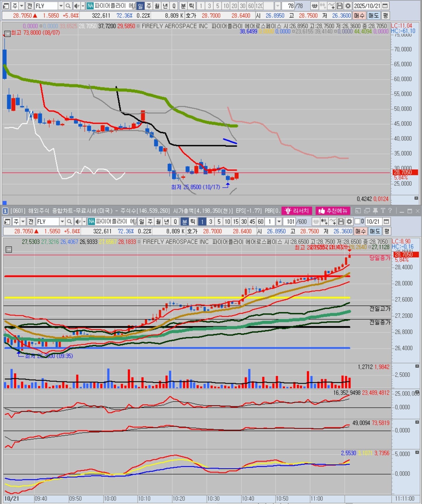Click the NA market icon in lower chart
Image resolution: width=422 pixels, height=504 pixels.
click(x=91, y=221)
